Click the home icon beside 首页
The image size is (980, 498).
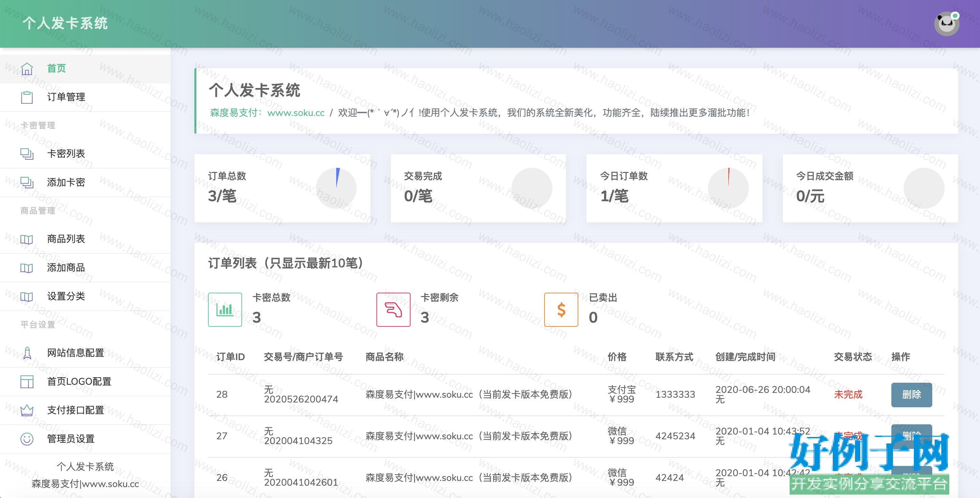tap(27, 69)
